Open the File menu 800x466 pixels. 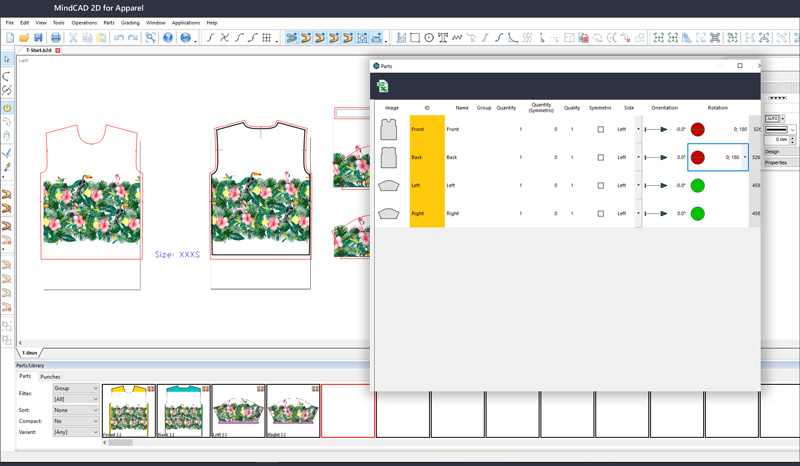(10, 23)
